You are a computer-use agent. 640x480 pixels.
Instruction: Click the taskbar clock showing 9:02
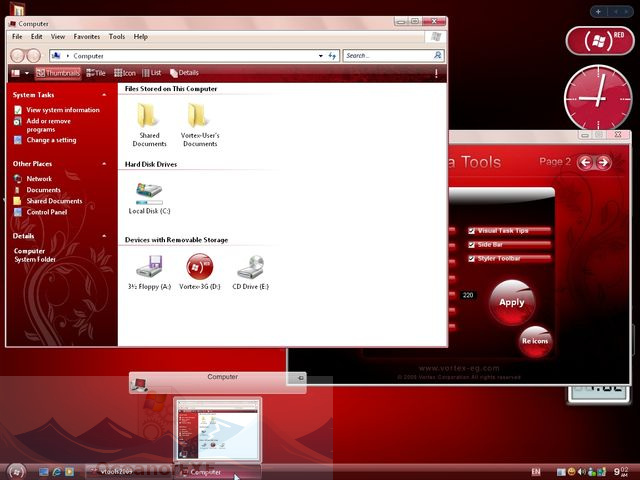621,472
